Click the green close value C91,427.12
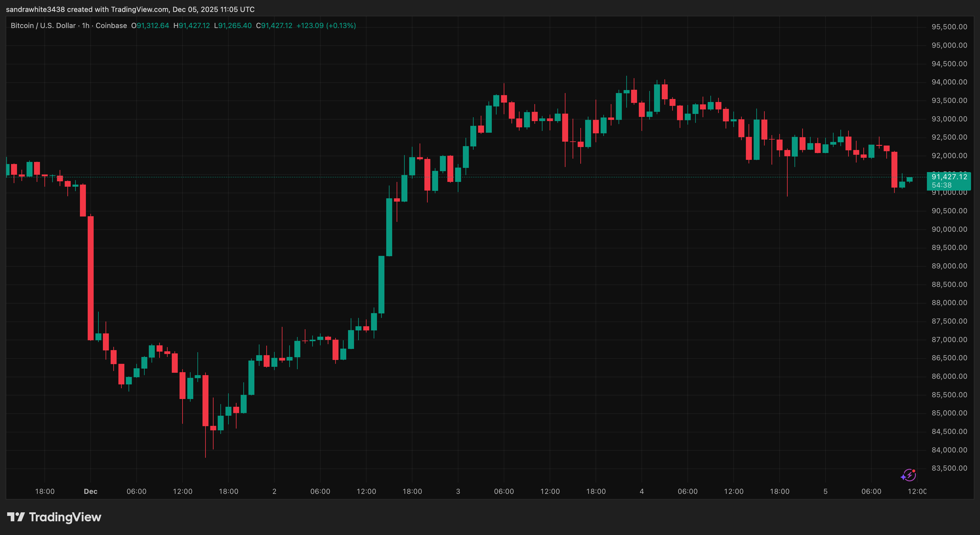The height and width of the screenshot is (535, 980). [275, 25]
